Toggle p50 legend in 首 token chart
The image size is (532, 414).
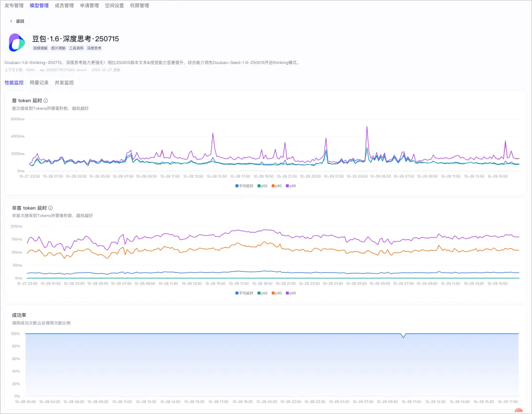[262, 186]
